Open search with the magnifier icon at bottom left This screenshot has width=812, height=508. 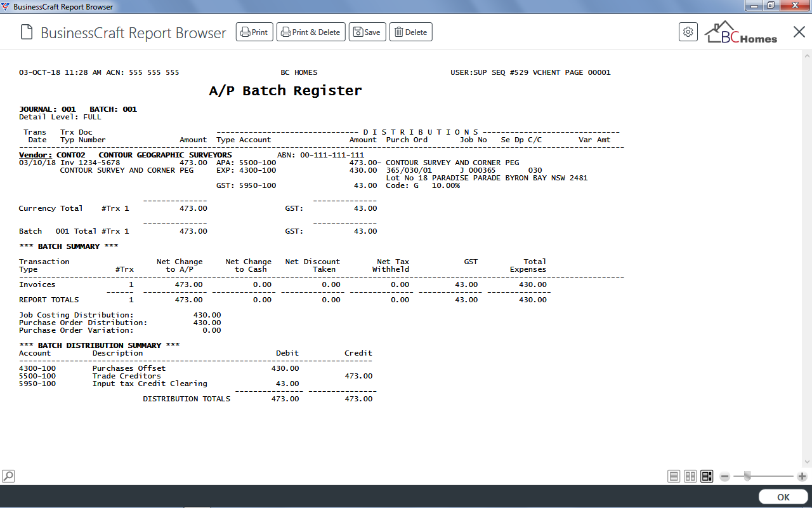tap(8, 476)
